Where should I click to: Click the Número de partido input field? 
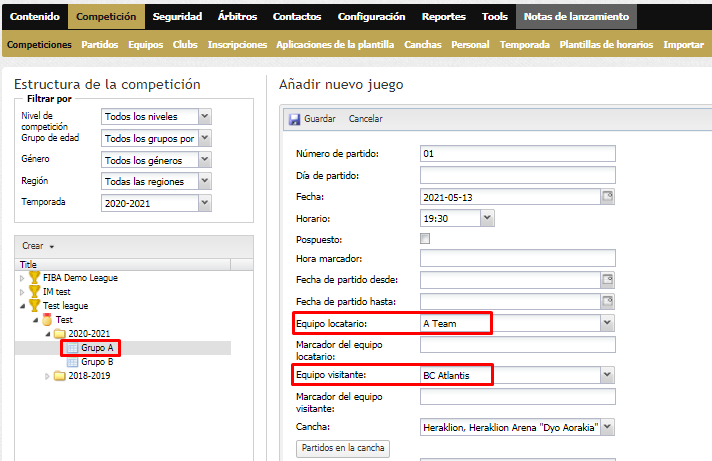click(518, 154)
